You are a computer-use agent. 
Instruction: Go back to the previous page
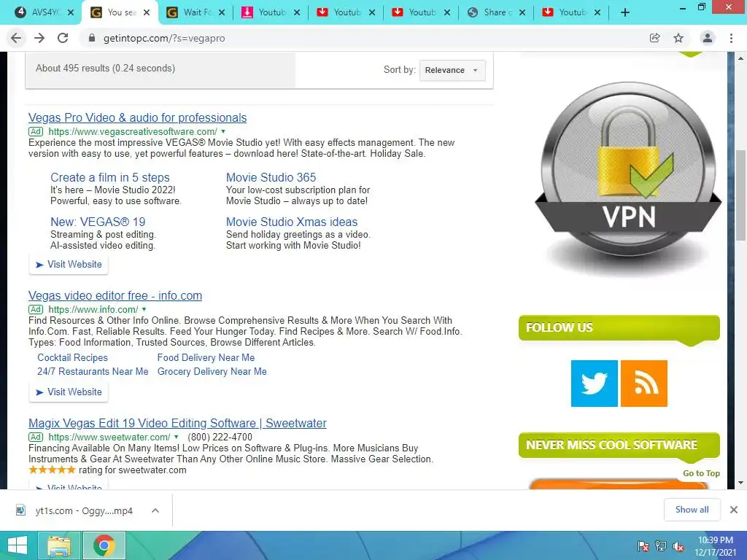pos(16,38)
